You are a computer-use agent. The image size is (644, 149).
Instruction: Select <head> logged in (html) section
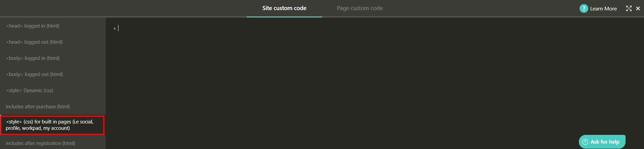tap(53, 26)
